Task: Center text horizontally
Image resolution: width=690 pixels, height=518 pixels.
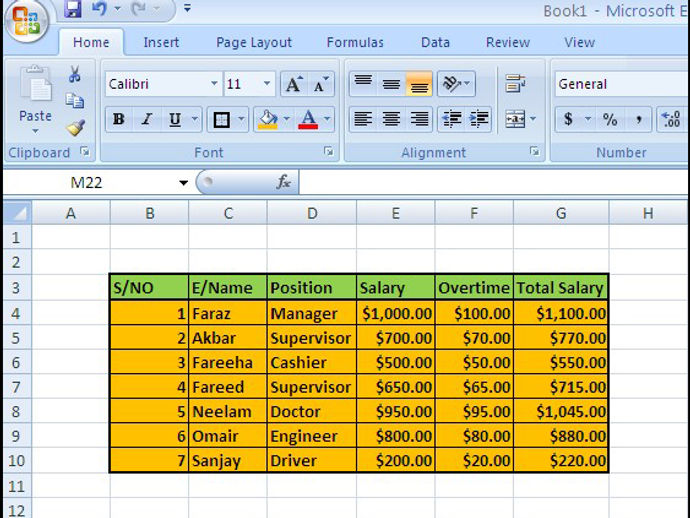Action: coord(391,119)
